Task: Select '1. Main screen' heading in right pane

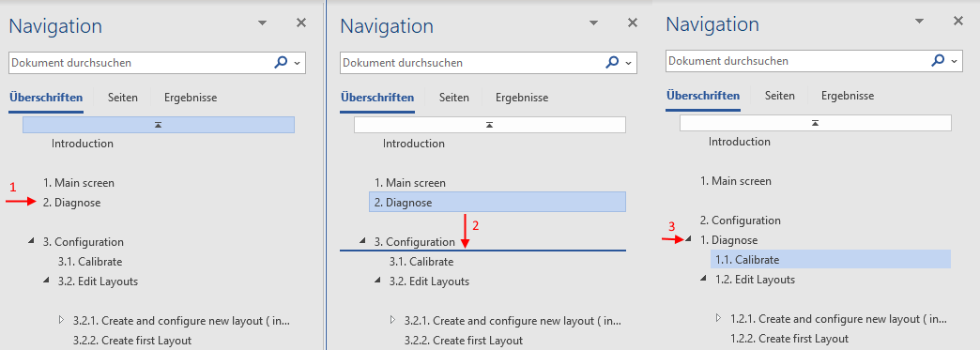Action: [736, 181]
